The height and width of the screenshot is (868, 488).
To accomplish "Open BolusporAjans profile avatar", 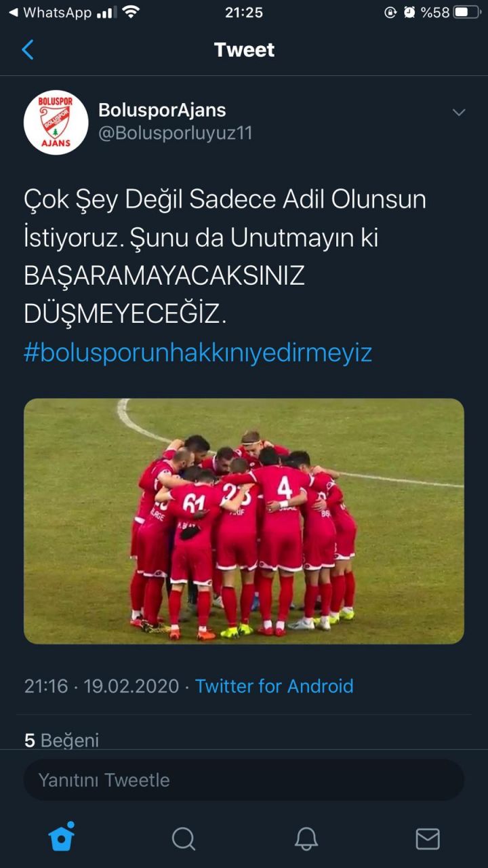I will tap(56, 122).
